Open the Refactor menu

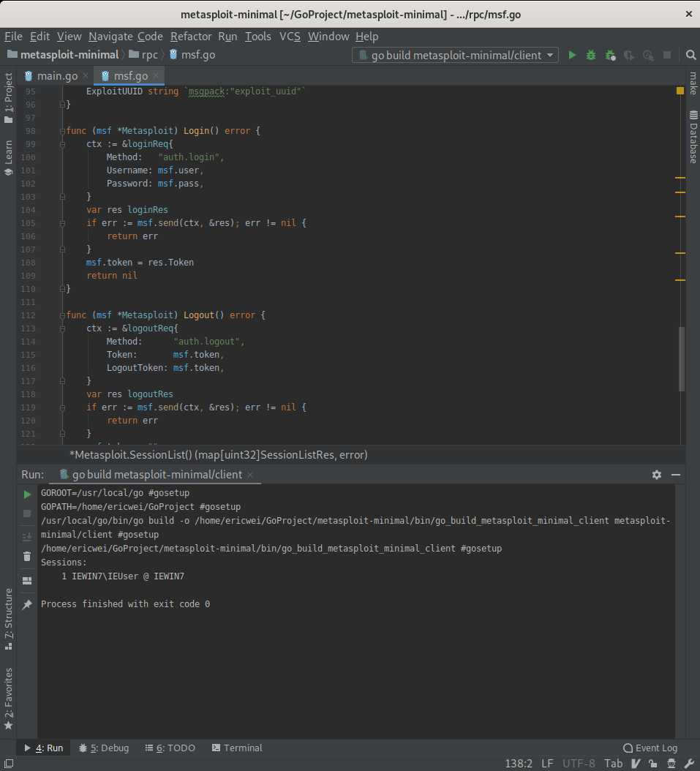click(191, 37)
